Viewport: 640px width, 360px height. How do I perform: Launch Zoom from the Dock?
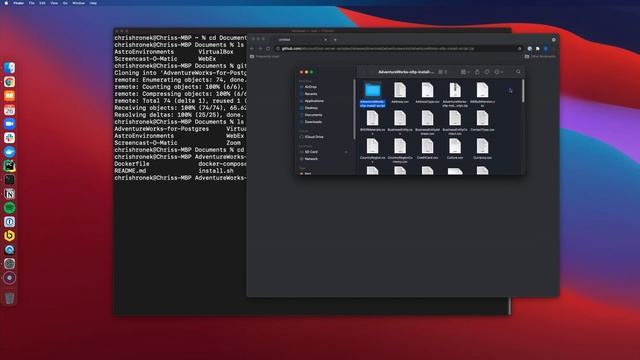(9, 124)
